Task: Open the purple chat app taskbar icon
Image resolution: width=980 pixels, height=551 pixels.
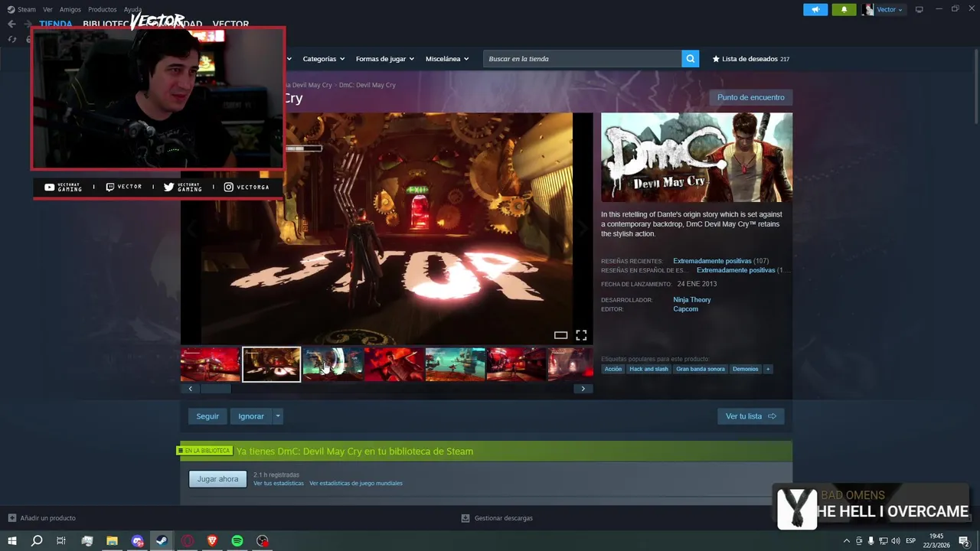Action: coord(137,541)
